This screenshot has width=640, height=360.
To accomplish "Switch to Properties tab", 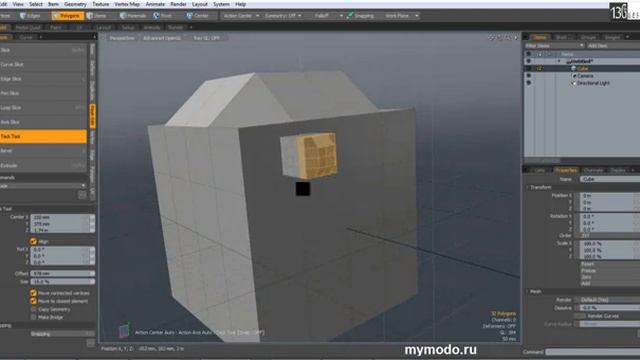I will pos(566,170).
